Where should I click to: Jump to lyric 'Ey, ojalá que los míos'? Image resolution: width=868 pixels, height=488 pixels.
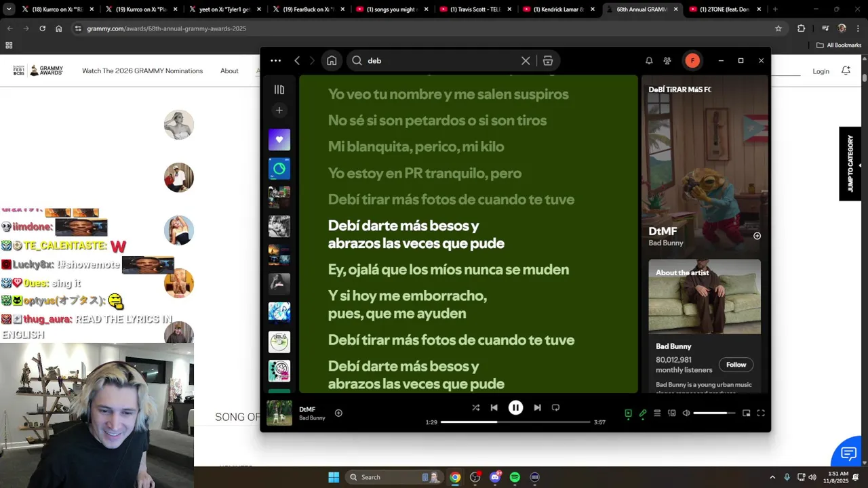tap(448, 270)
